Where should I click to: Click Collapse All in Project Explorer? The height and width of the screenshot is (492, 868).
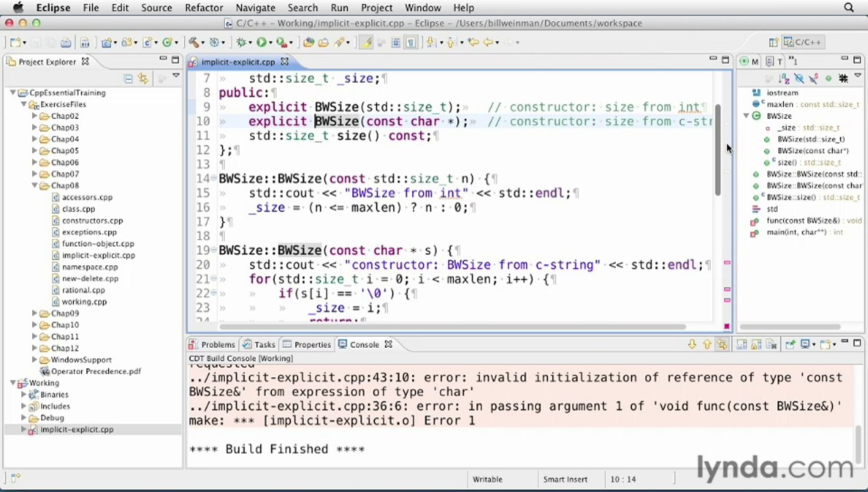[128, 79]
